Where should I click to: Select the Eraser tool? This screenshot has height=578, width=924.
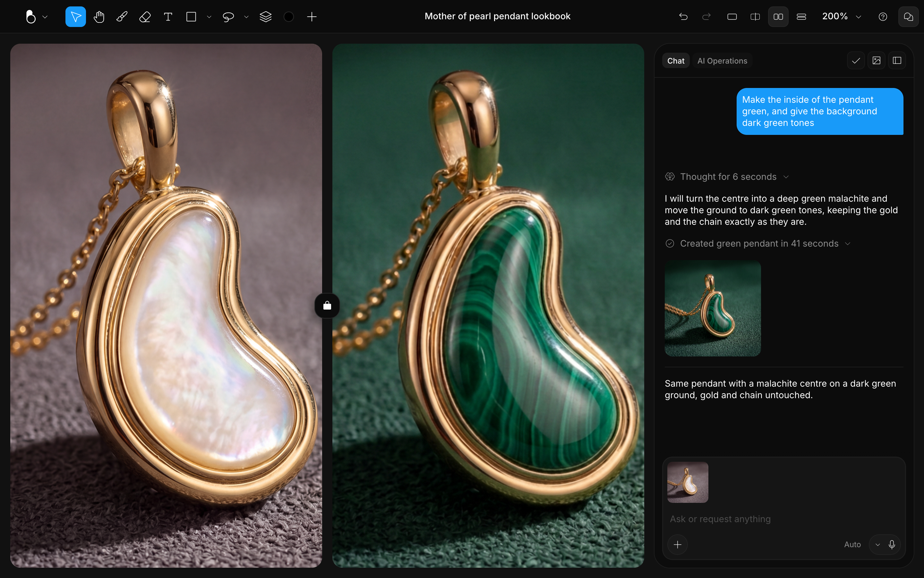pyautogui.click(x=145, y=17)
